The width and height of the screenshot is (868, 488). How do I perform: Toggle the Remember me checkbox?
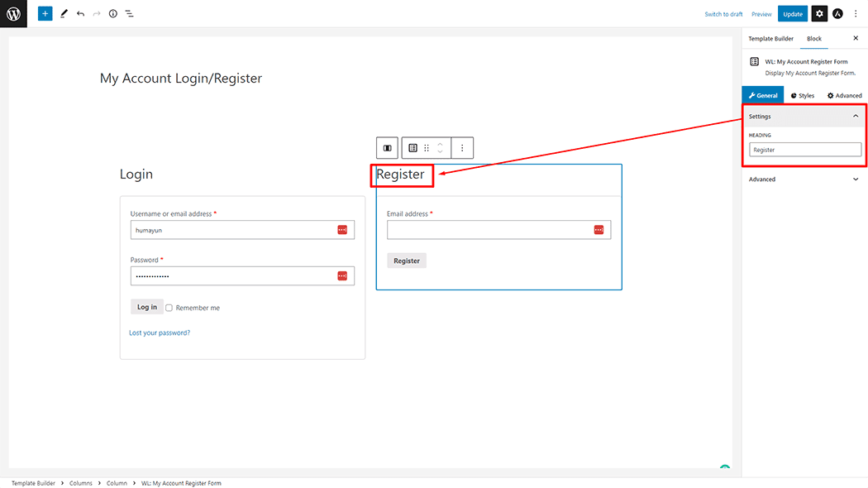coord(169,307)
